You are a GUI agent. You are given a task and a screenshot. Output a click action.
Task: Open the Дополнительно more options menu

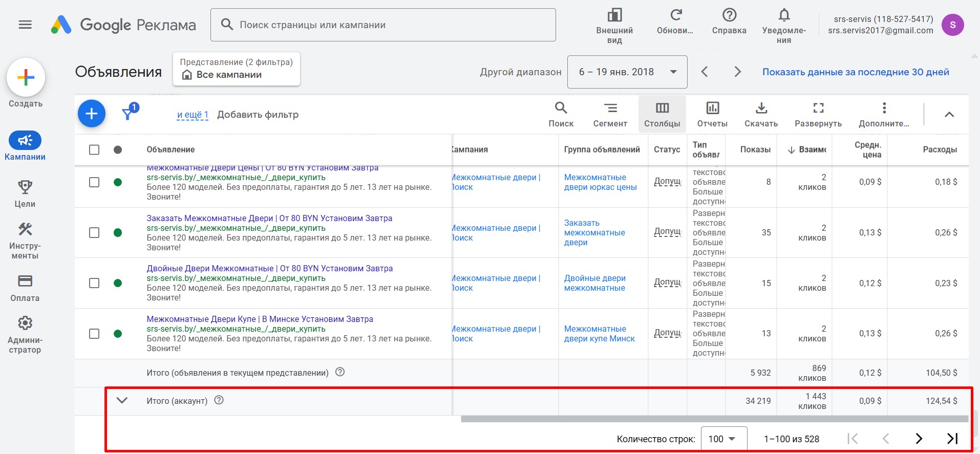point(884,114)
